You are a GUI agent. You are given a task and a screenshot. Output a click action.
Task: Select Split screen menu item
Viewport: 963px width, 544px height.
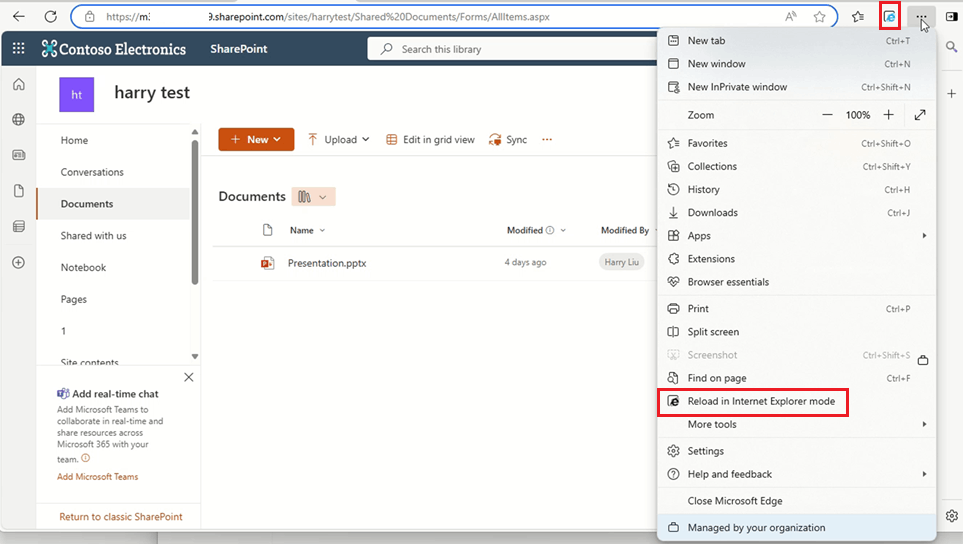(x=797, y=332)
